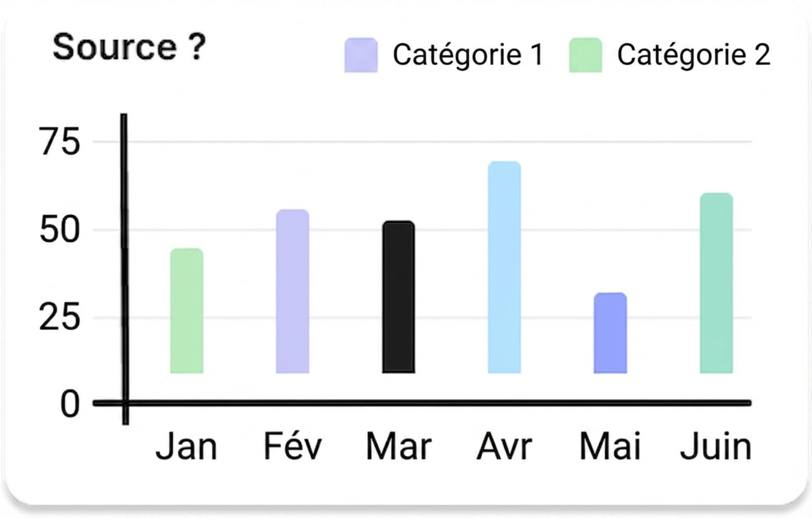
Task: Click the 50 value on vertical axis
Action: click(x=61, y=230)
